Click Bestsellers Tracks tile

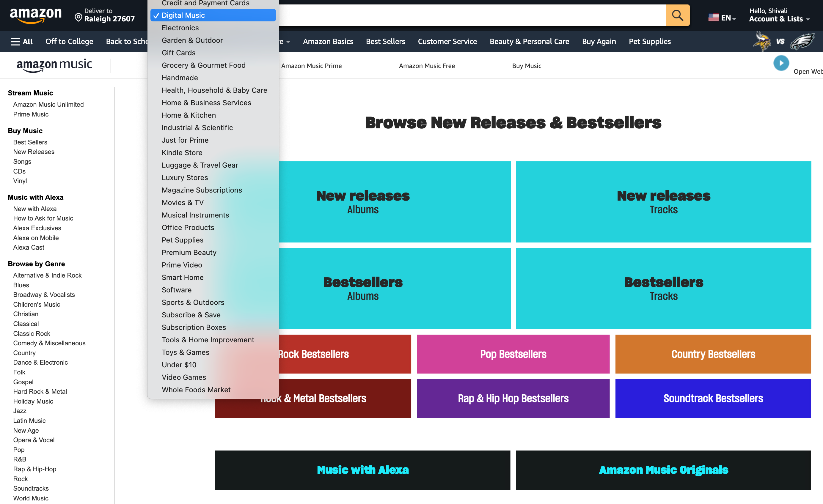[x=663, y=288]
